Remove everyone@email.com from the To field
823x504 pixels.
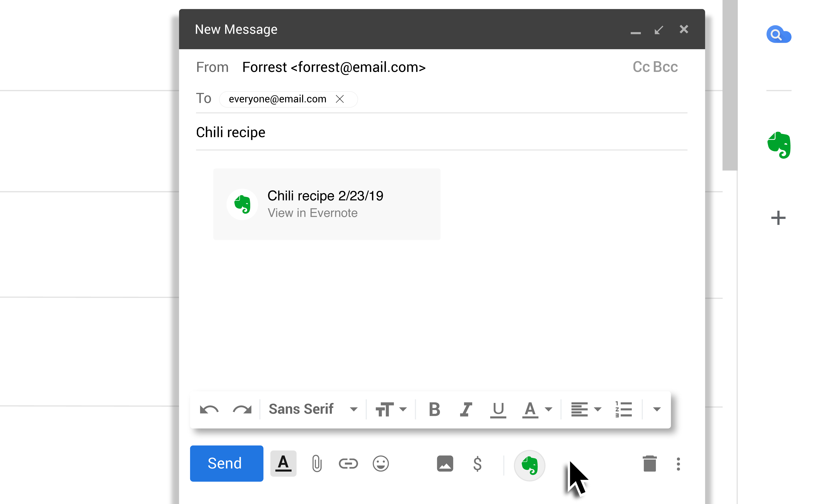tap(340, 99)
